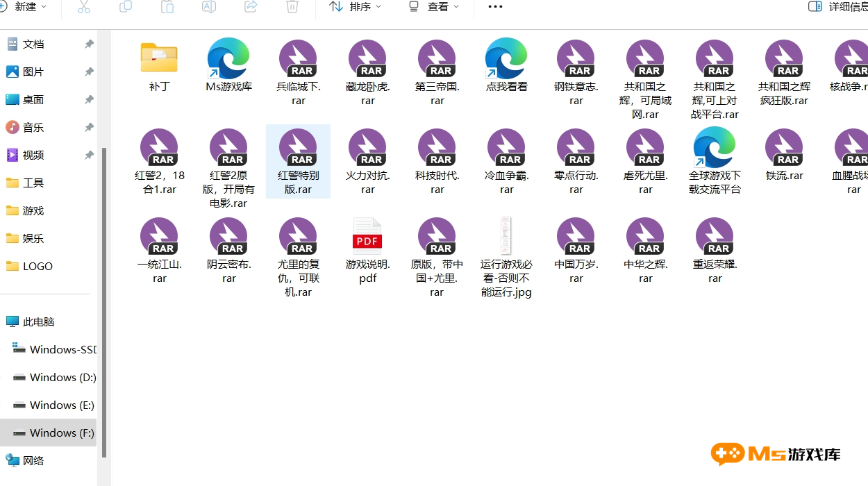Open the Ms游戏库 Edge shortcut
The height and width of the screenshot is (486, 868).
coord(228,59)
